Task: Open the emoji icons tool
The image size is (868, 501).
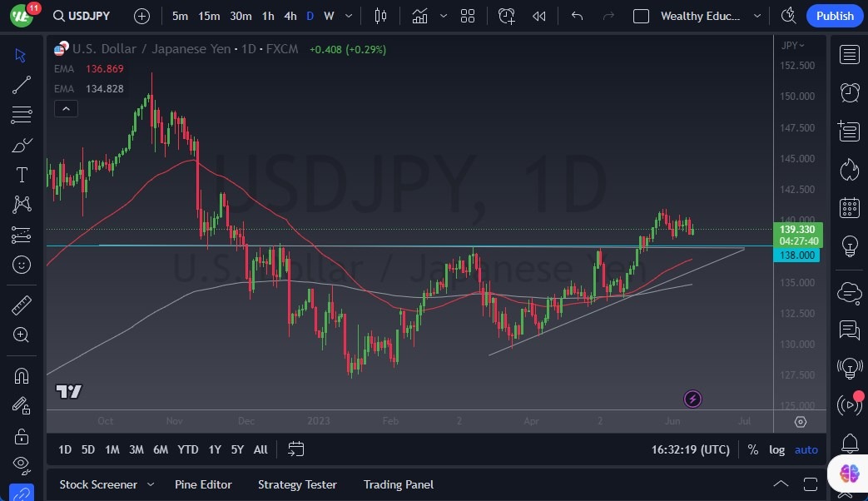Action: (21, 265)
